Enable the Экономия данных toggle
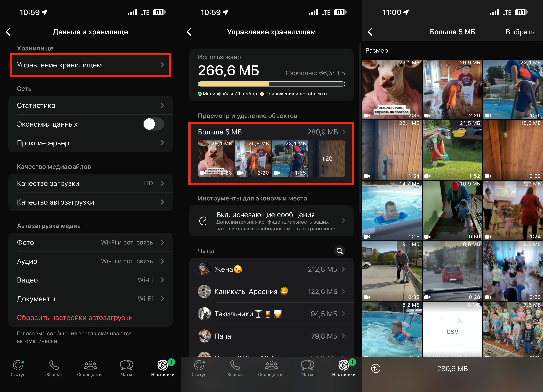 coord(153,124)
